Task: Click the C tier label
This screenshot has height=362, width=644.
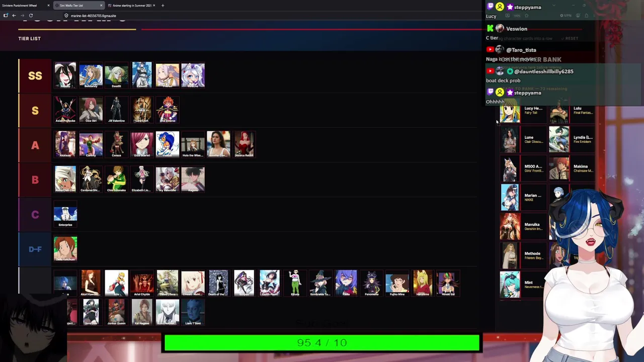Action: click(35, 215)
